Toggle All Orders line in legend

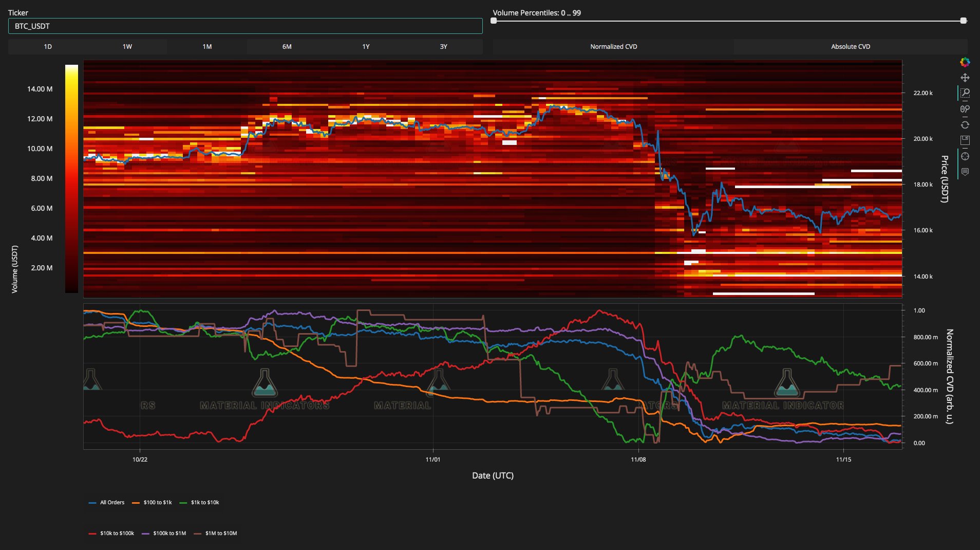107,502
